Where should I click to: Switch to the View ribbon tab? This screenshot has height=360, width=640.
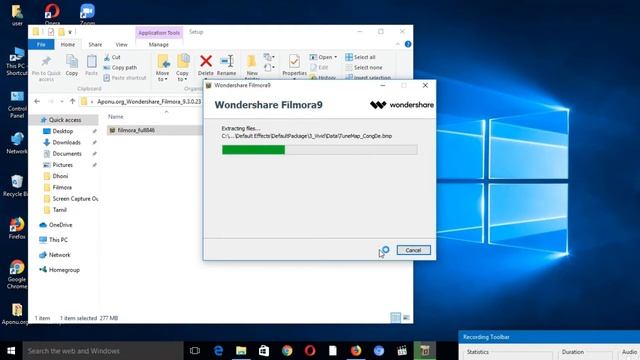[x=121, y=44]
